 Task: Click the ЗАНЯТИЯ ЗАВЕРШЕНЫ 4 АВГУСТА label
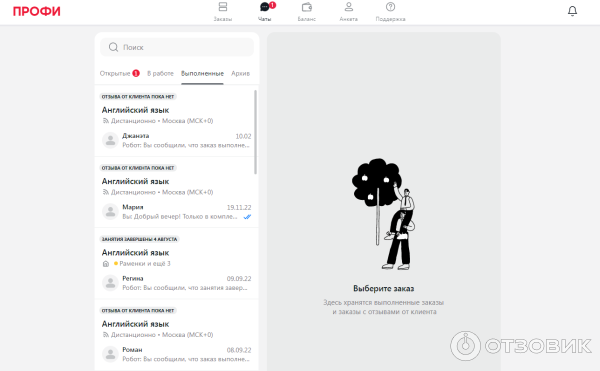pos(139,239)
